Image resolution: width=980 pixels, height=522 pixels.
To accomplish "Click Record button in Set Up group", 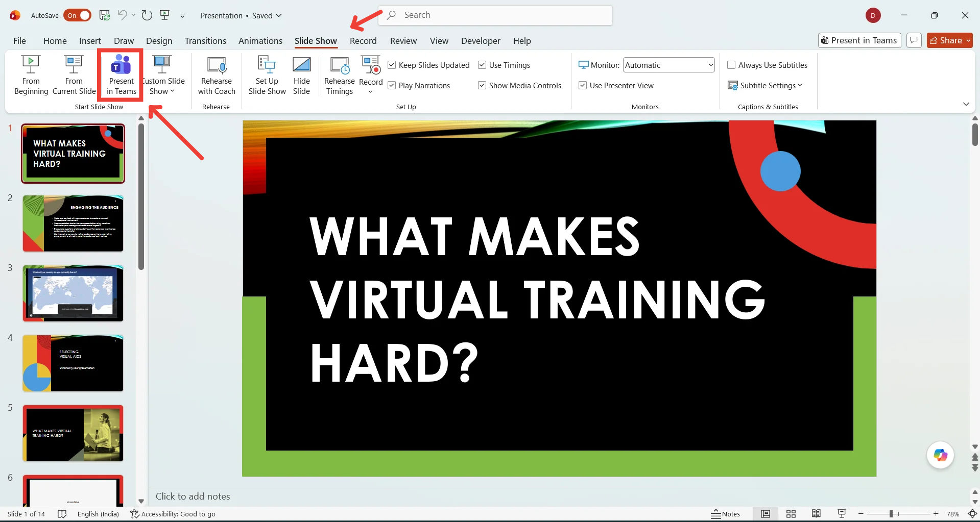I will click(x=371, y=70).
